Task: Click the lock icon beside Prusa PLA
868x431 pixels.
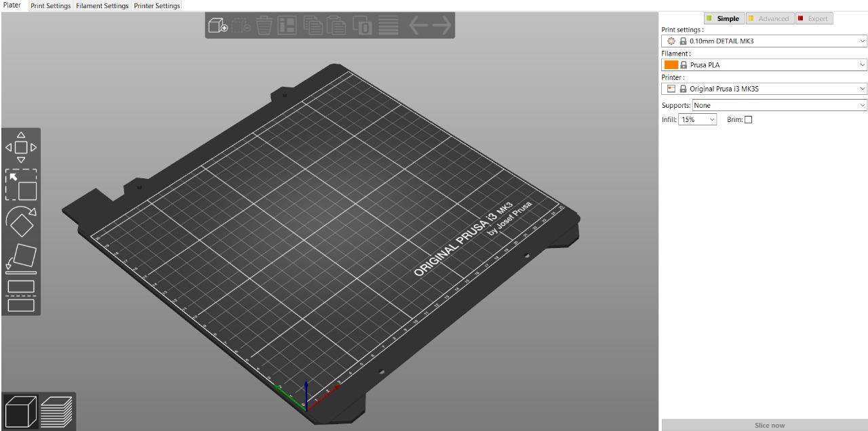Action: 684,65
